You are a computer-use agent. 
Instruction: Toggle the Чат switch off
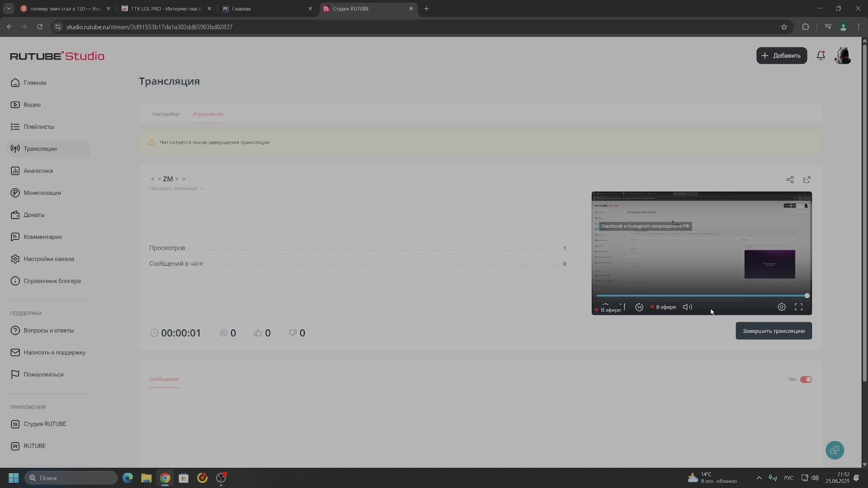point(806,380)
